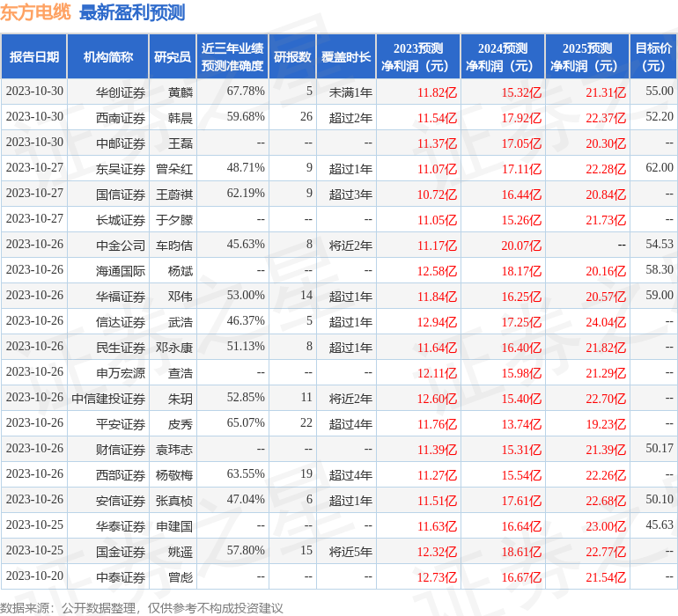Click analyst name 杨敬梅
This screenshot has height=616, width=678.
pos(173,474)
